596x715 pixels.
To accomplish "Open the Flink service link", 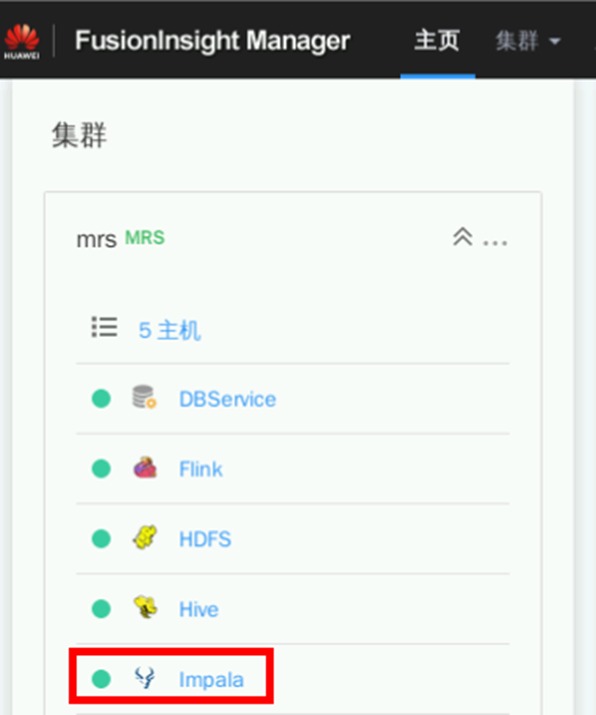I will [x=201, y=469].
